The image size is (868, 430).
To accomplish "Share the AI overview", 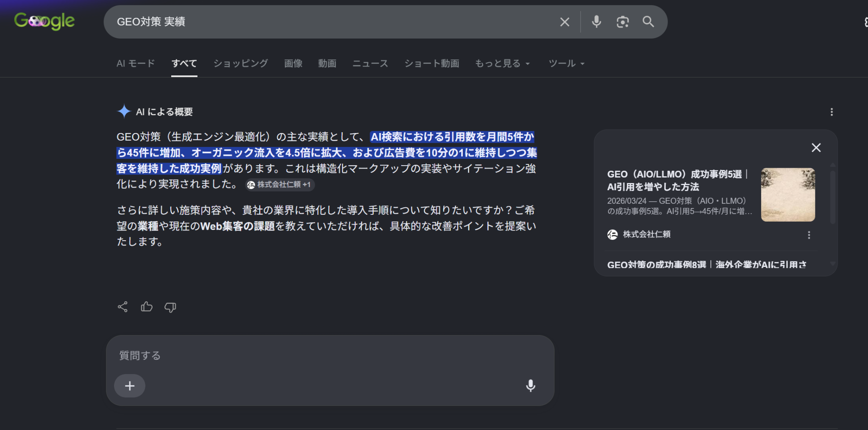I will (122, 307).
